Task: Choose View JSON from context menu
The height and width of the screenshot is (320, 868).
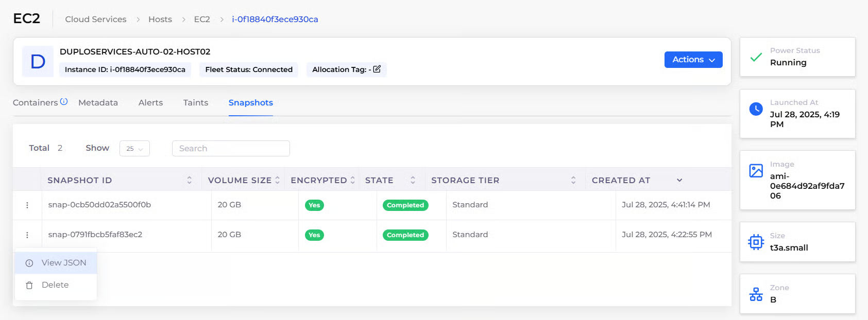Action: coord(56,263)
